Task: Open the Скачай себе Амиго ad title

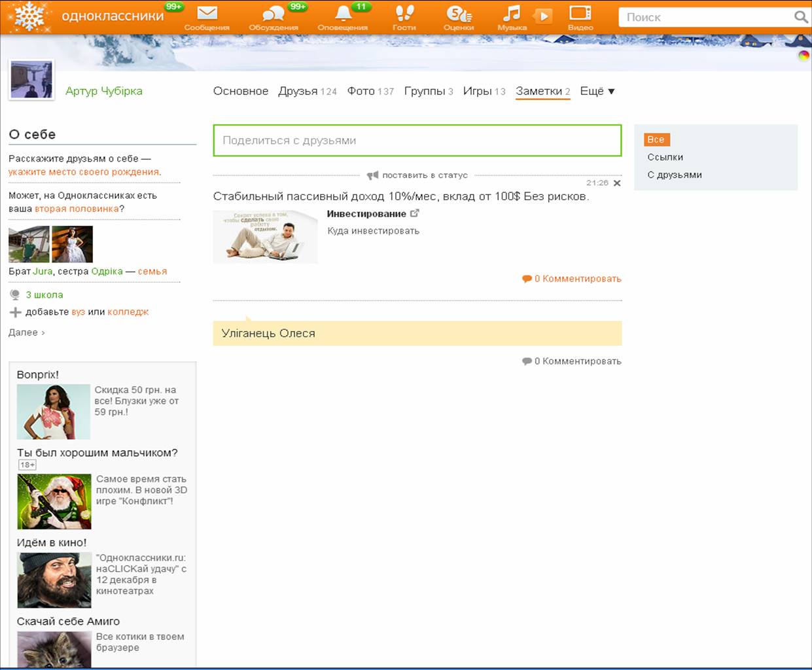Action: click(69, 622)
